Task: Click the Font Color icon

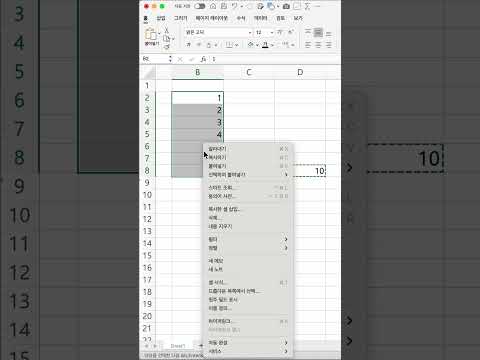Action: [265, 44]
